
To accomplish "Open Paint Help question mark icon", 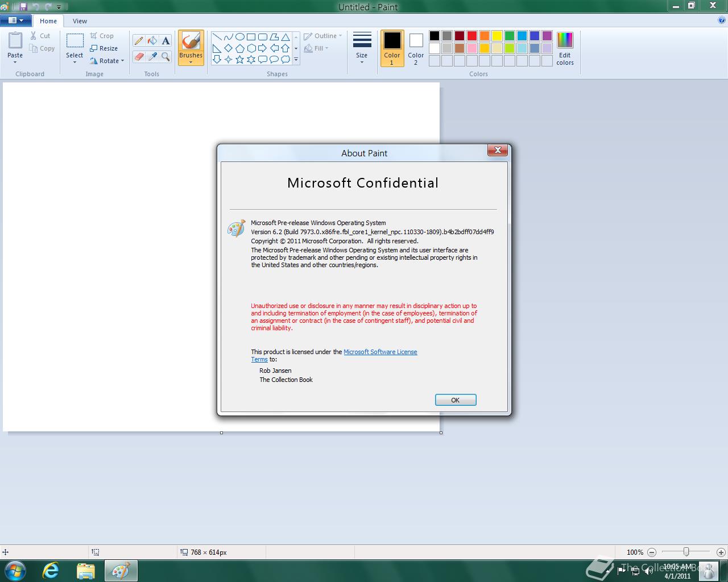I will tap(722, 20).
